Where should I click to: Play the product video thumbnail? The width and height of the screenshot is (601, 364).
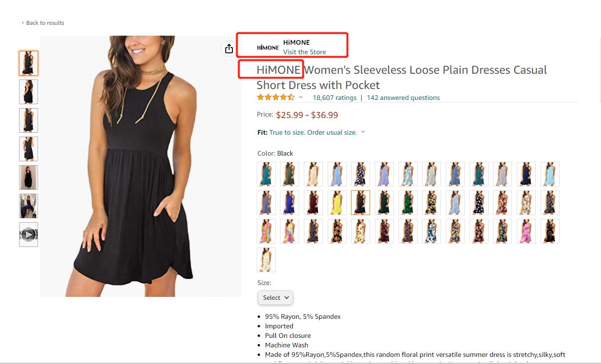(x=29, y=234)
